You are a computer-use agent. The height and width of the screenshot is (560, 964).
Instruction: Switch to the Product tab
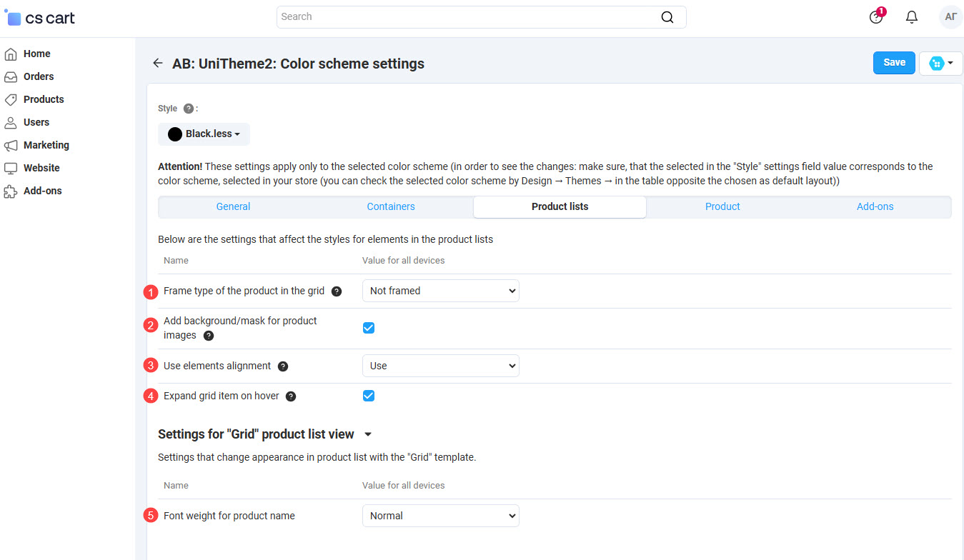click(x=722, y=206)
